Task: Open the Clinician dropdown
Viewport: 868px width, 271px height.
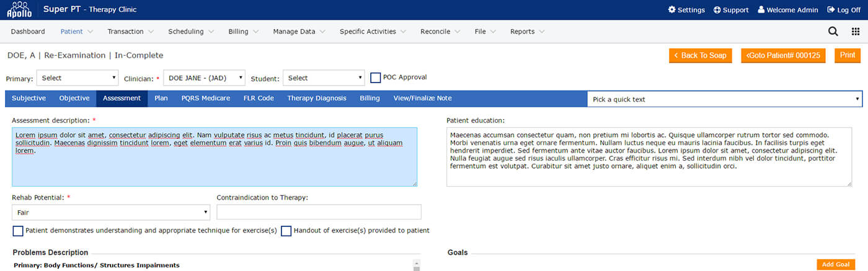Action: pyautogui.click(x=204, y=78)
